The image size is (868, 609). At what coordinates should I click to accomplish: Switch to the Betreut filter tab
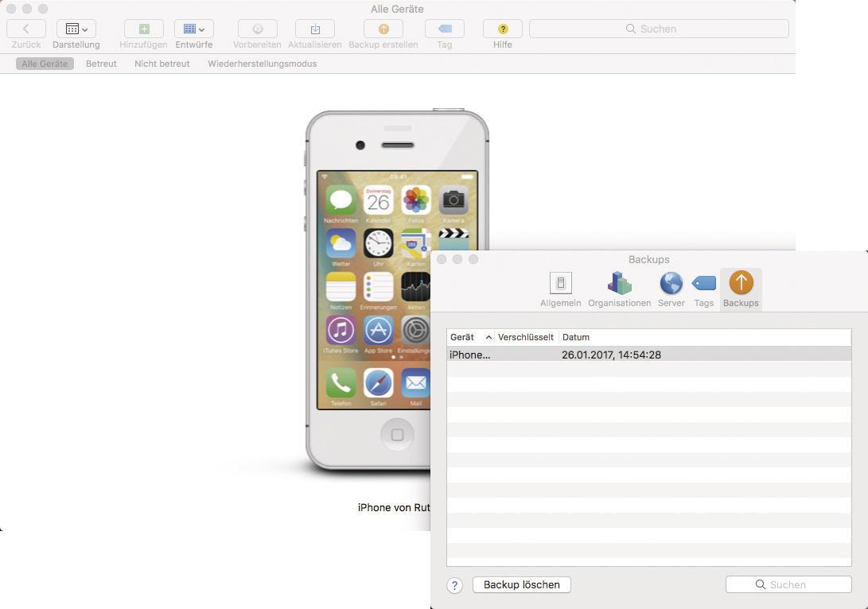101,64
